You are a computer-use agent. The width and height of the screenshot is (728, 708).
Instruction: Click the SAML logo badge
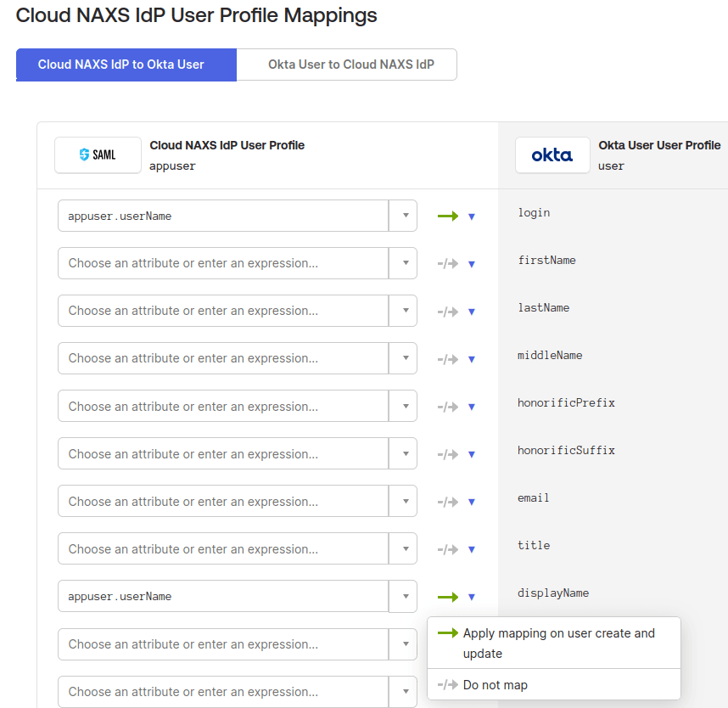coord(98,155)
